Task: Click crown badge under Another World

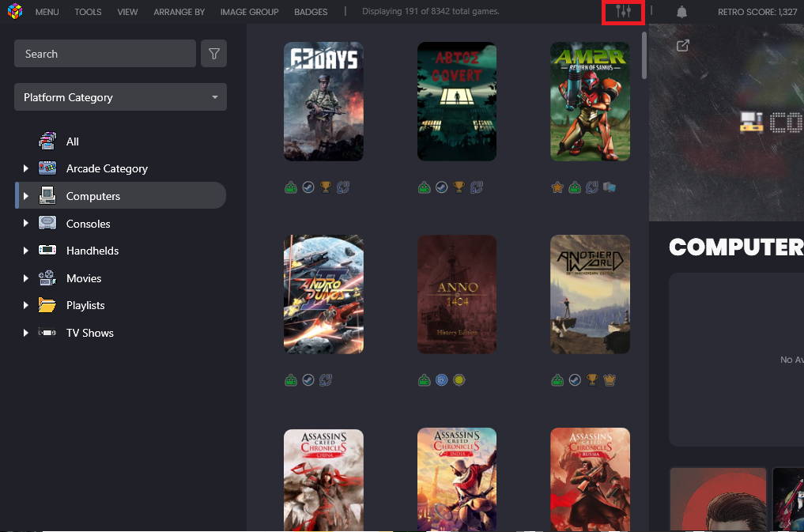Action: tap(610, 379)
